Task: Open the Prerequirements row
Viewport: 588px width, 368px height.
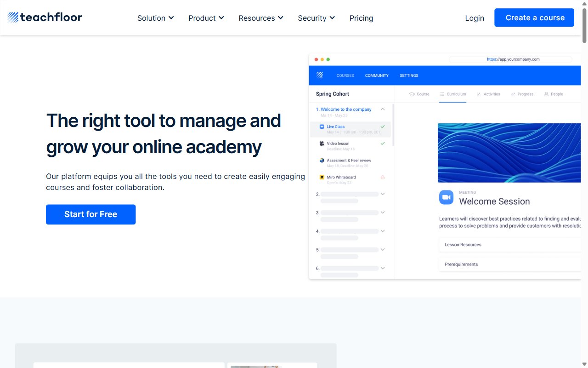Action: (x=510, y=264)
